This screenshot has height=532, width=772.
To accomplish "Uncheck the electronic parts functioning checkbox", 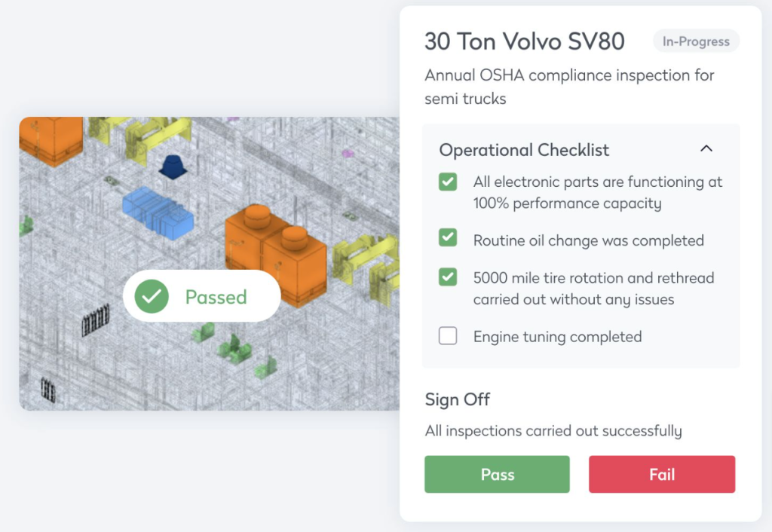I will (448, 182).
